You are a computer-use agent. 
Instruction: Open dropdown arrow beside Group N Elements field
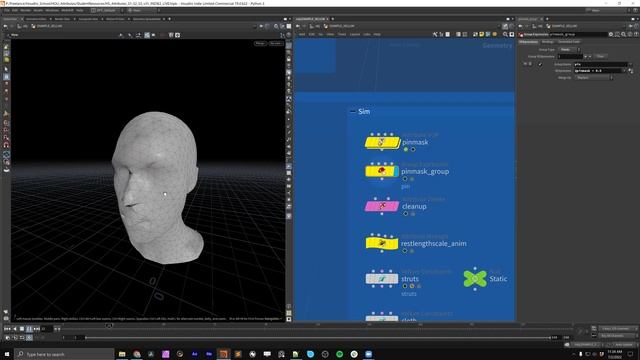click(586, 56)
